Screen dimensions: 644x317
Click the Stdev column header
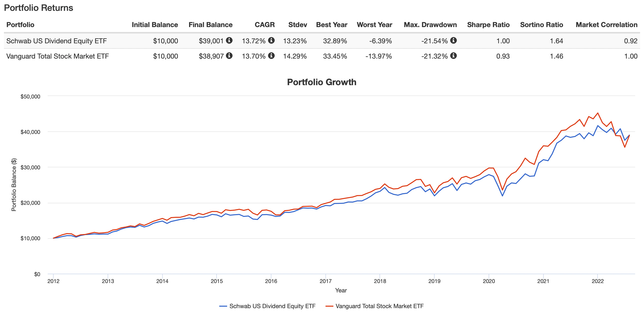[x=297, y=25]
